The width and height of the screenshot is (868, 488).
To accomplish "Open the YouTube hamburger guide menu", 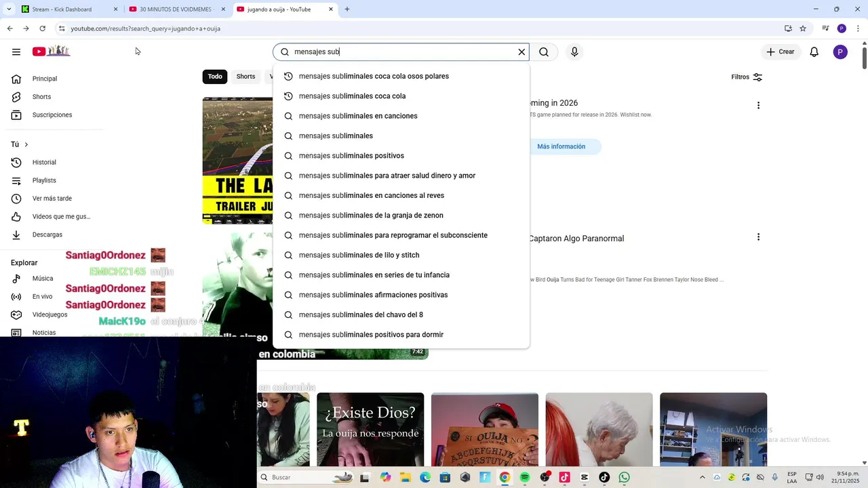I will 16,52.
